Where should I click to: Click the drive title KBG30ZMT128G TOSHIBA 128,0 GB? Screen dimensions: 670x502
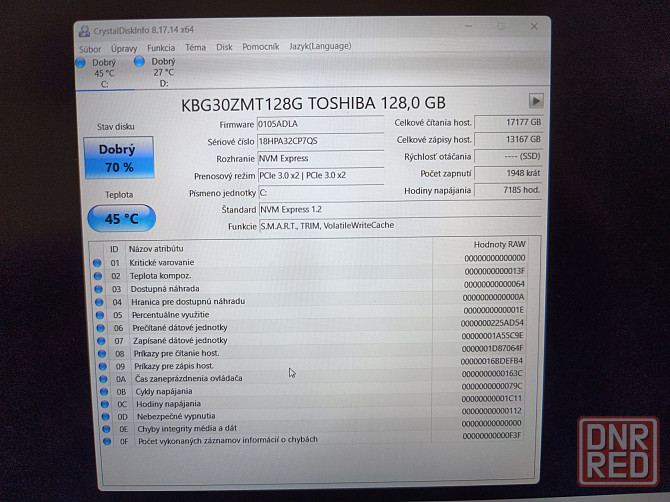(313, 103)
